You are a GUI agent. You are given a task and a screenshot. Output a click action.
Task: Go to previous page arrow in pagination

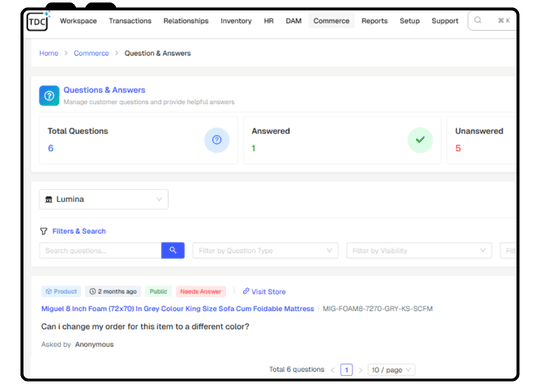tap(332, 370)
